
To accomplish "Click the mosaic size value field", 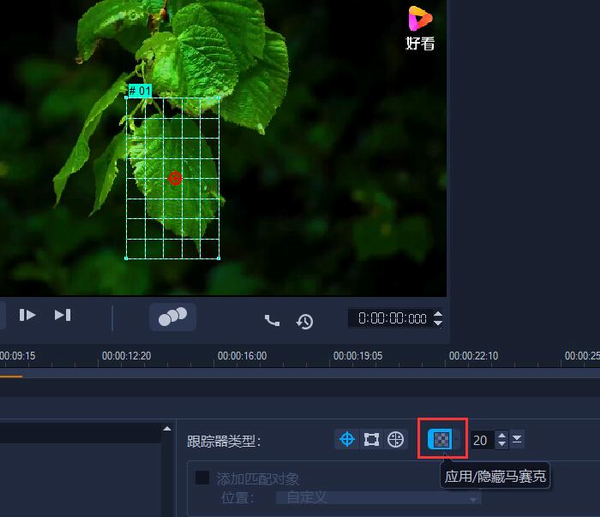I will [481, 440].
